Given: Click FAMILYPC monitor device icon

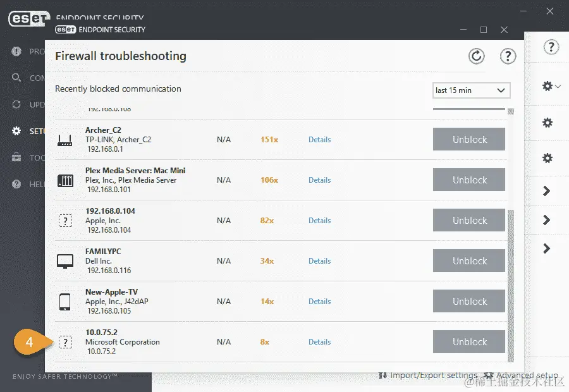Looking at the screenshot, I should pos(65,261).
